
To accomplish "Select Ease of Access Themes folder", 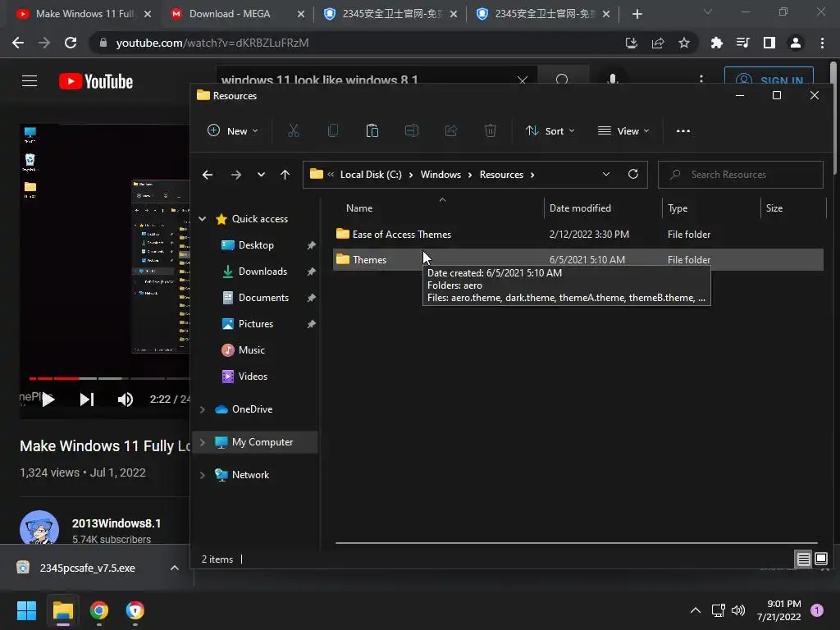I will click(x=578, y=234).
